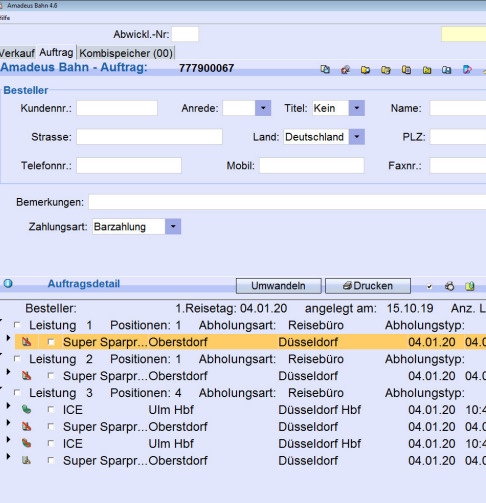
Task: Click the Telefonnr. input field
Action: 129,165
